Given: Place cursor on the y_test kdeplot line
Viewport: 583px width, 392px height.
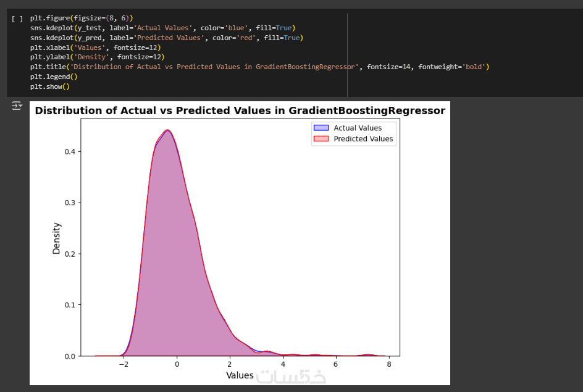Looking at the screenshot, I should 162,28.
